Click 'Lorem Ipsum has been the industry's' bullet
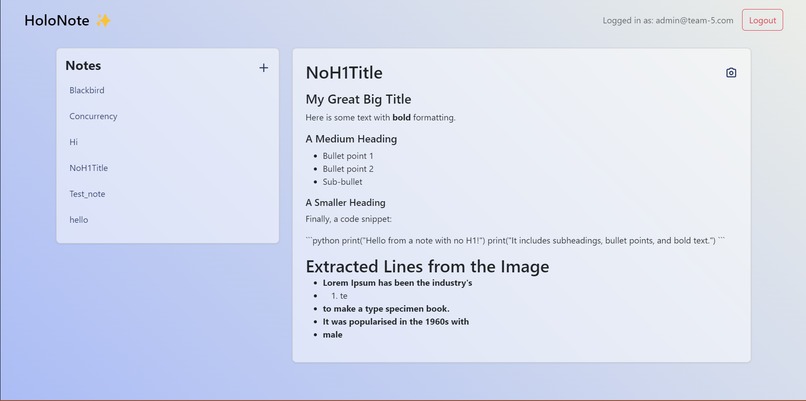Viewport: 806px width, 401px height. point(397,283)
